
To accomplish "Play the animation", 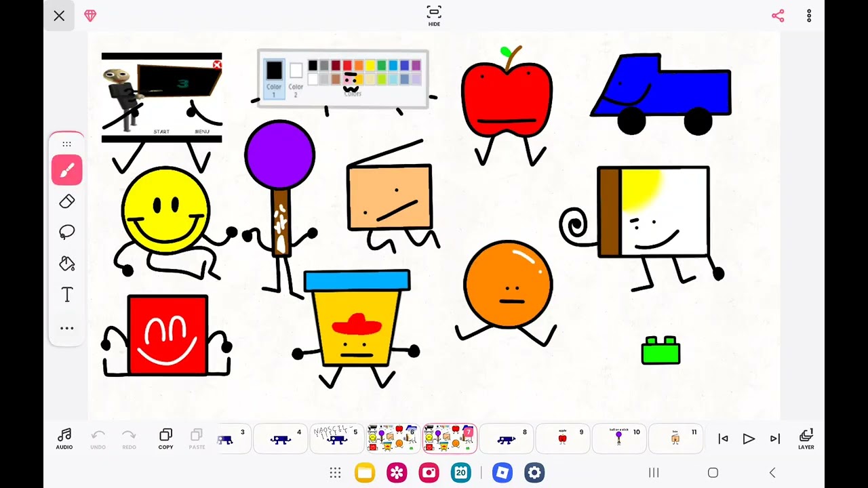I will (749, 439).
